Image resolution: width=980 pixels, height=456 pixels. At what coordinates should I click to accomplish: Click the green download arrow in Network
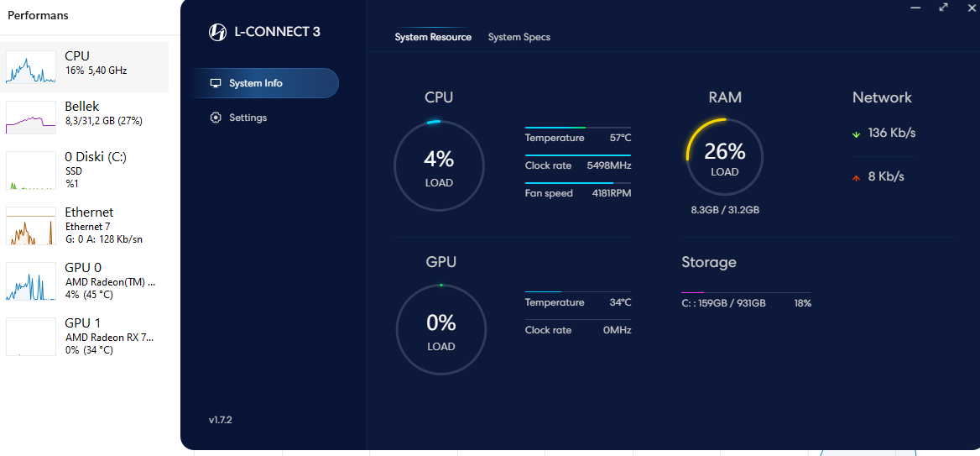(856, 134)
